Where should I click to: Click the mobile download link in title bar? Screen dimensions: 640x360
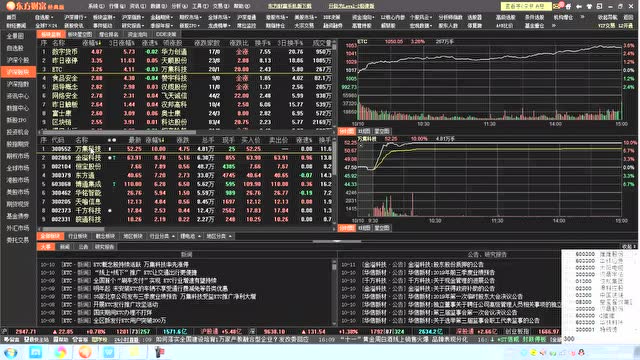(290, 6)
